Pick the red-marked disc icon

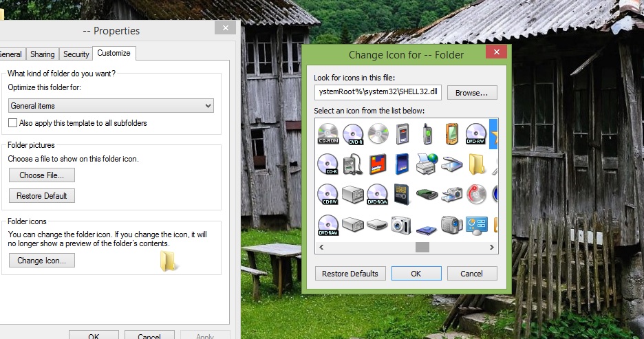pyautogui.click(x=476, y=194)
